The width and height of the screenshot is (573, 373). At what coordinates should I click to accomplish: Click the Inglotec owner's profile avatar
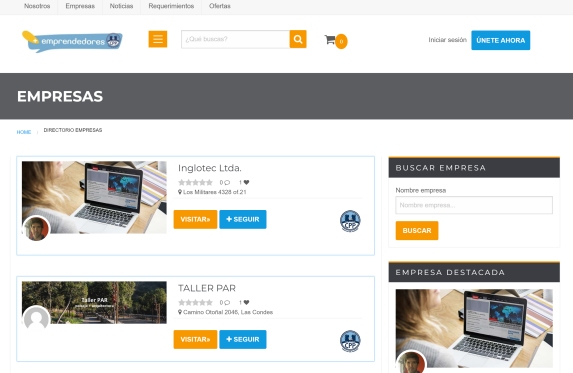pyautogui.click(x=36, y=229)
